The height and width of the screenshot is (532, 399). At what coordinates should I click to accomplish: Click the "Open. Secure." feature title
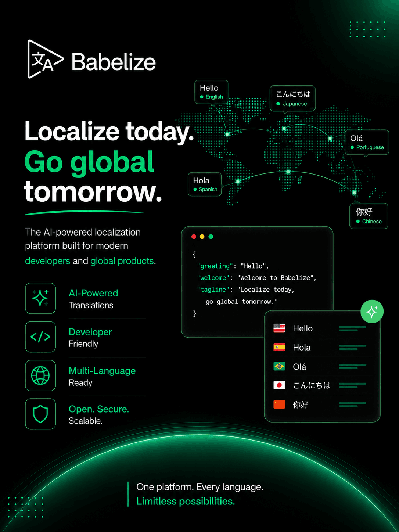(x=99, y=409)
